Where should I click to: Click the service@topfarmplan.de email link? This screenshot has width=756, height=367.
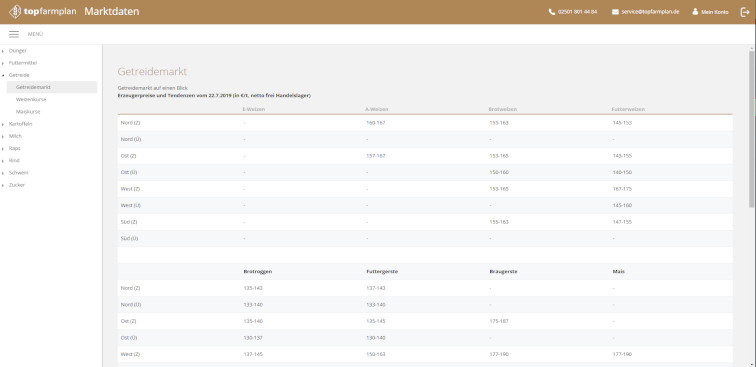(x=650, y=12)
